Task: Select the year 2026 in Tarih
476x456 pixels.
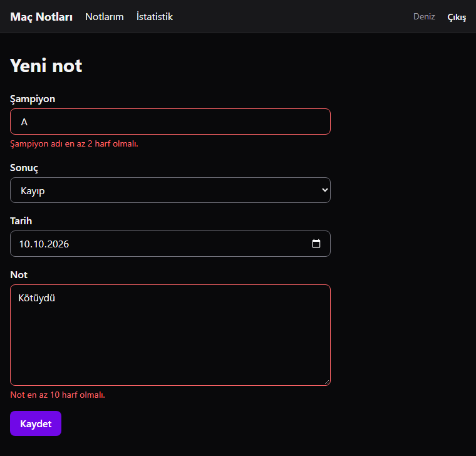Action: click(x=58, y=244)
